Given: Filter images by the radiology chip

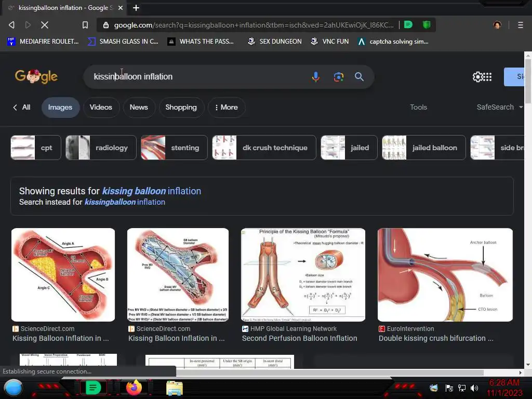Looking at the screenshot, I should click(101, 148).
